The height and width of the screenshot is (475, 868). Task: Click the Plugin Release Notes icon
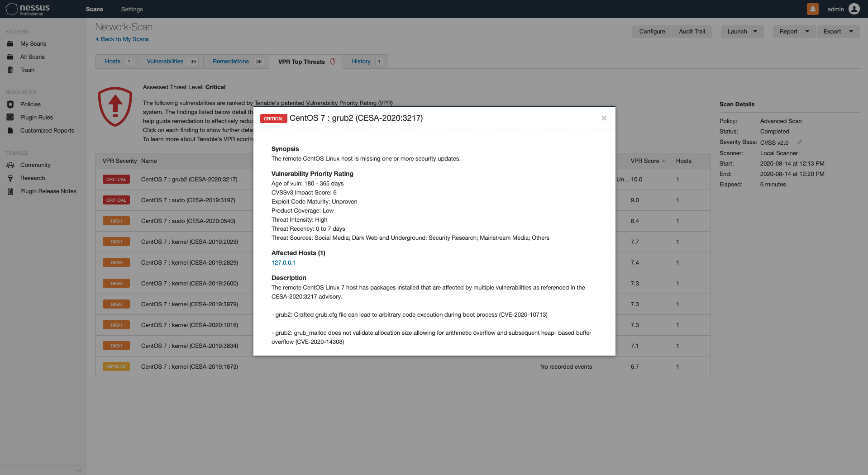[x=10, y=191]
